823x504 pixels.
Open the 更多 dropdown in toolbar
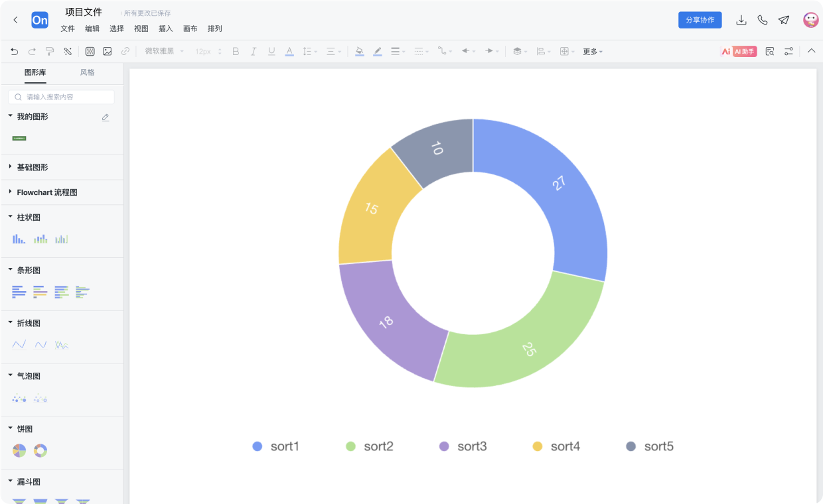[592, 51]
